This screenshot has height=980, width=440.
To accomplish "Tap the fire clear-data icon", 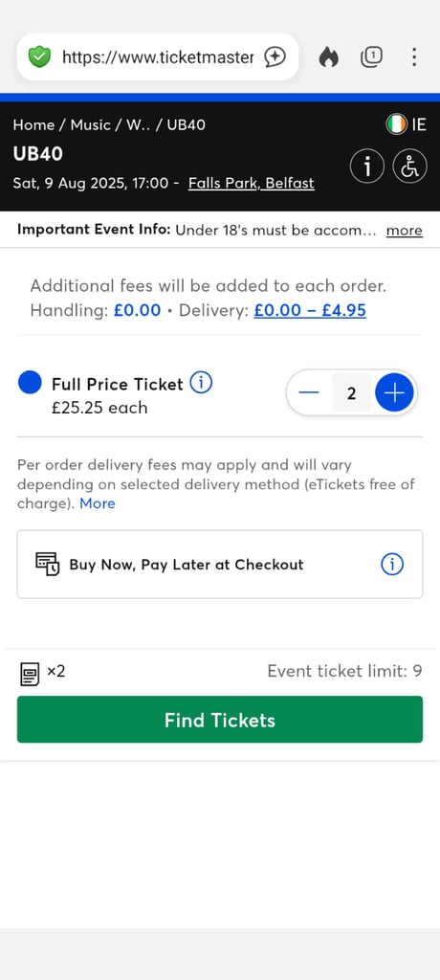I will (x=329, y=57).
